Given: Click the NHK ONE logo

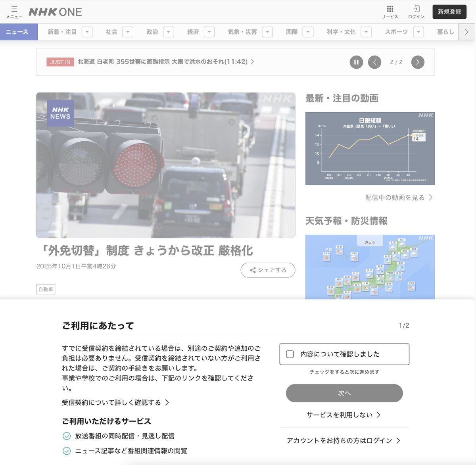Looking at the screenshot, I should (54, 12).
